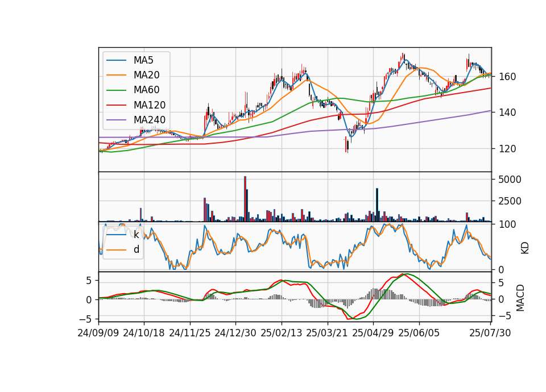The image size is (546, 392).
Task: Click the MA240 legend label
Action: click(x=150, y=120)
